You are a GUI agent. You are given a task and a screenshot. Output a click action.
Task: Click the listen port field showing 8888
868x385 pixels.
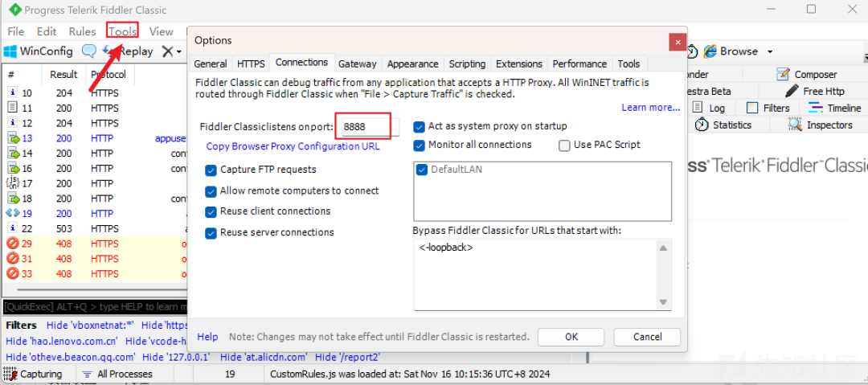pyautogui.click(x=369, y=127)
